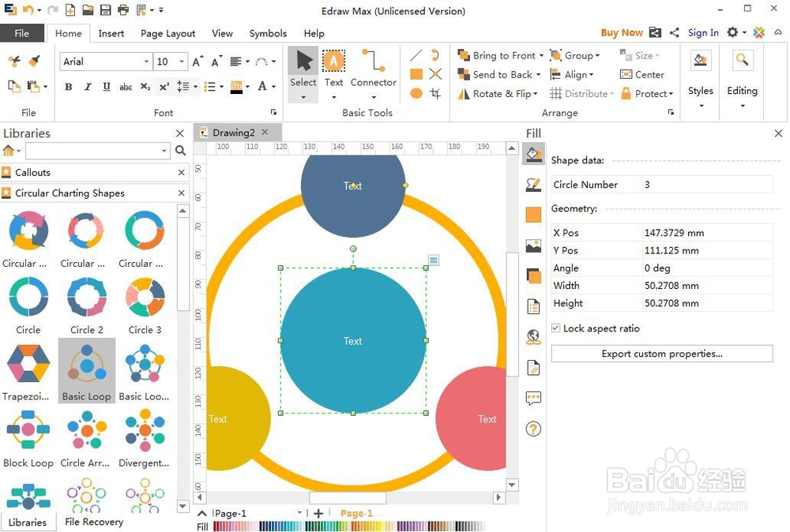Viewport: 790px width, 532px height.
Task: Pick a color from the Fill palette strip
Action: pos(348,526)
